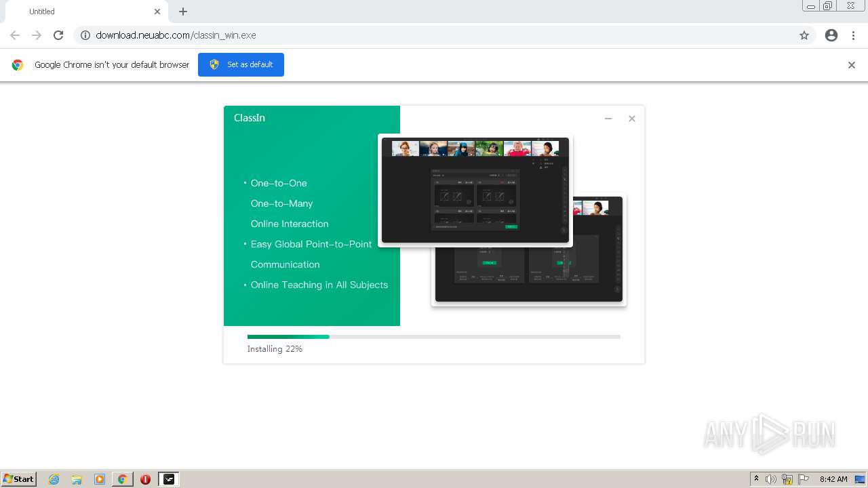Restore down the Chrome window

(828, 6)
